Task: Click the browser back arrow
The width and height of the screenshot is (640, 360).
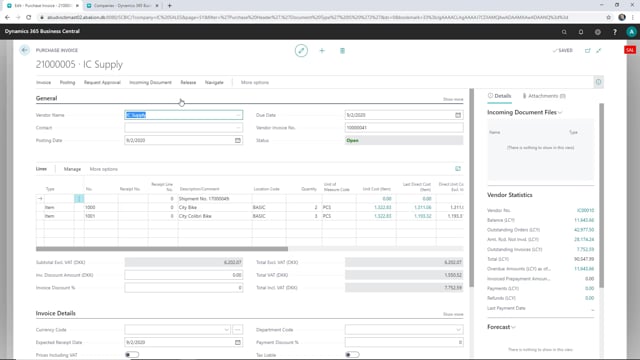Action: pyautogui.click(x=7, y=18)
